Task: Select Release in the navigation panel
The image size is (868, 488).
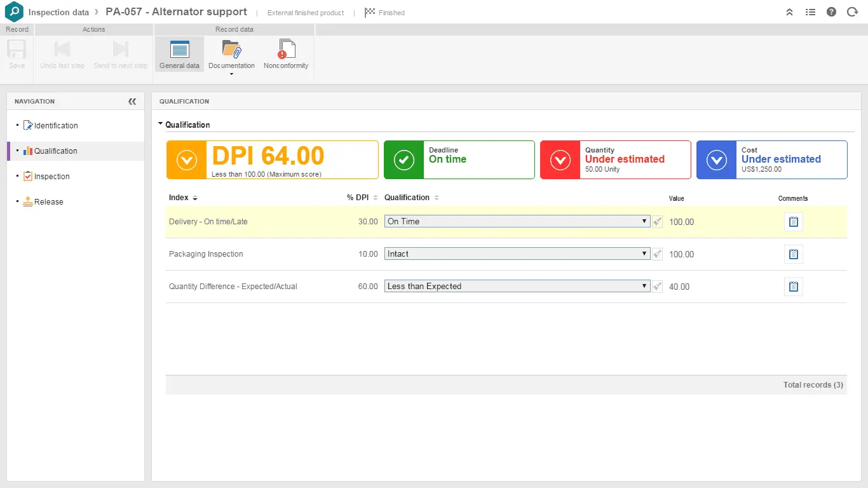Action: coord(48,202)
